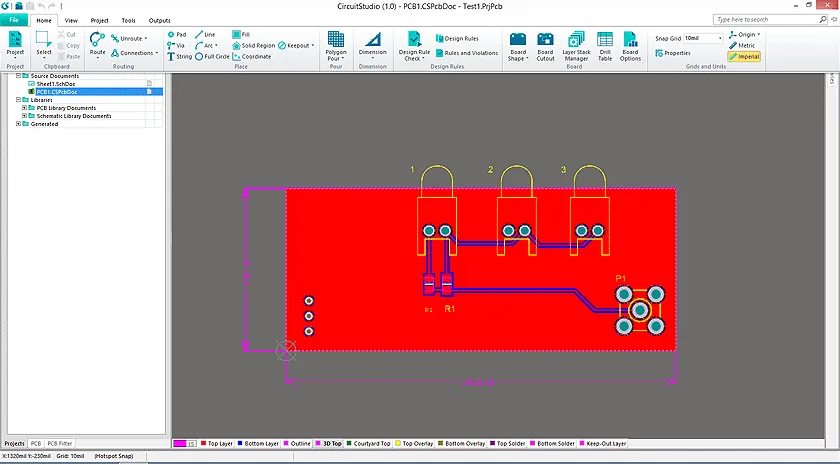Open the Layer Stack Manager
Image resolution: width=840 pixels, height=464 pixels.
[576, 40]
